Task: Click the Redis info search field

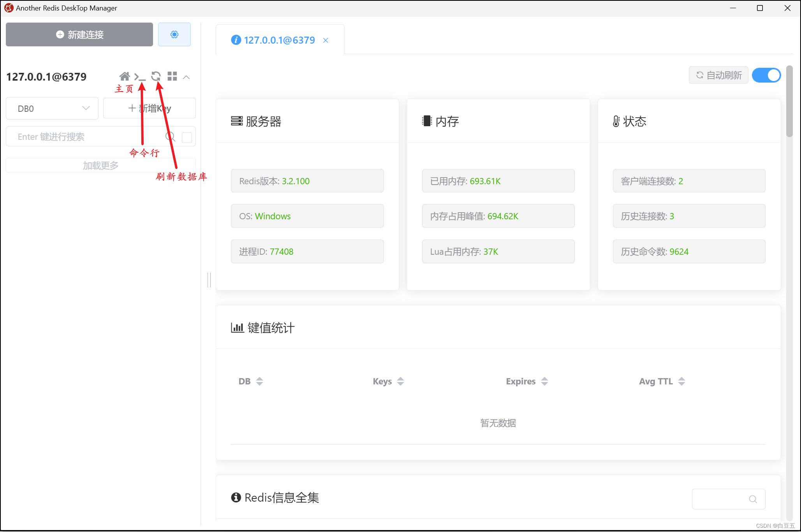Action: (x=729, y=499)
